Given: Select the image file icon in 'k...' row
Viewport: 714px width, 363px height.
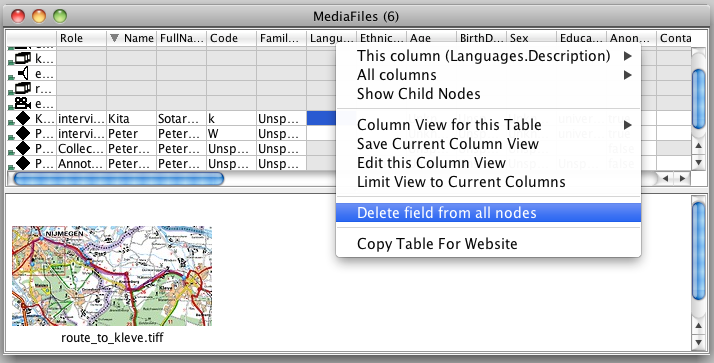Looking at the screenshot, I should [x=23, y=58].
